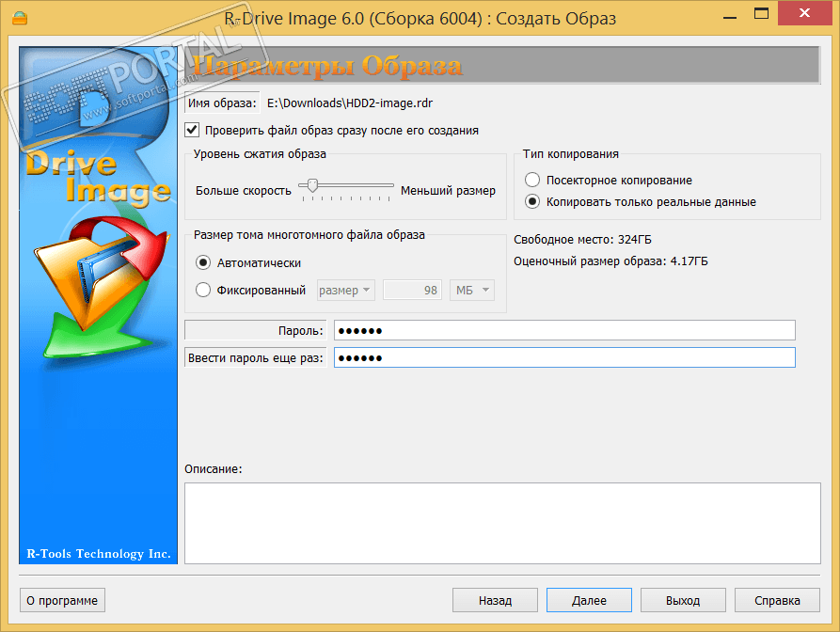Focus the repeat password field
The width and height of the screenshot is (840, 632).
coord(564,357)
